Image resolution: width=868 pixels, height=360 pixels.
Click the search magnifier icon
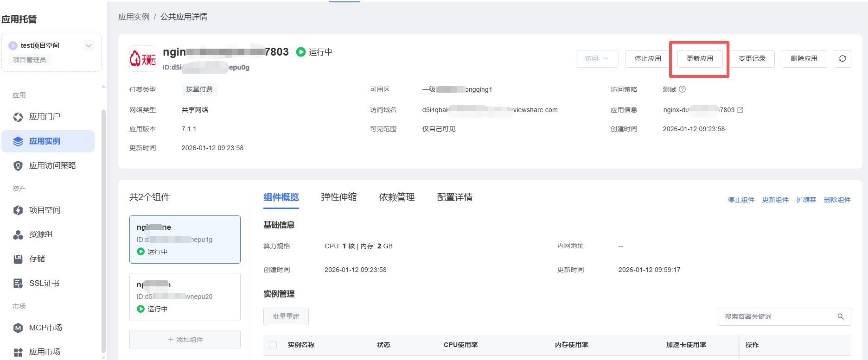840,316
